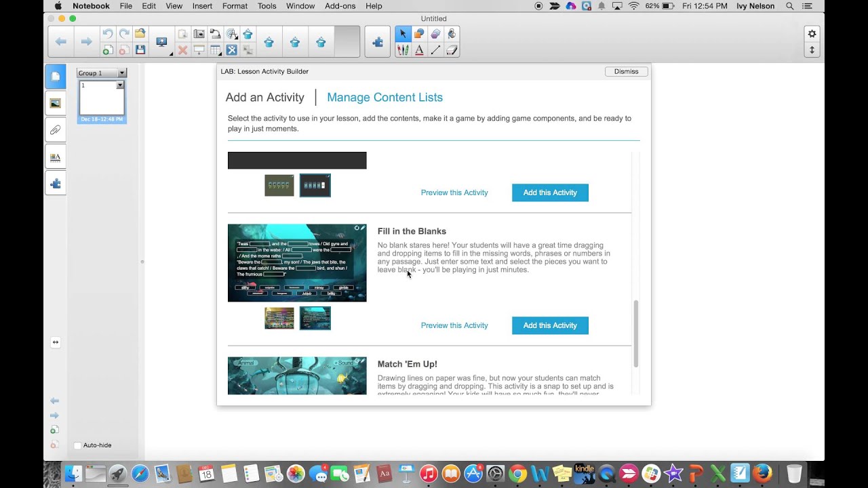The height and width of the screenshot is (488, 868).
Task: Move the toolbar with the up-down arrow
Action: 812,50
